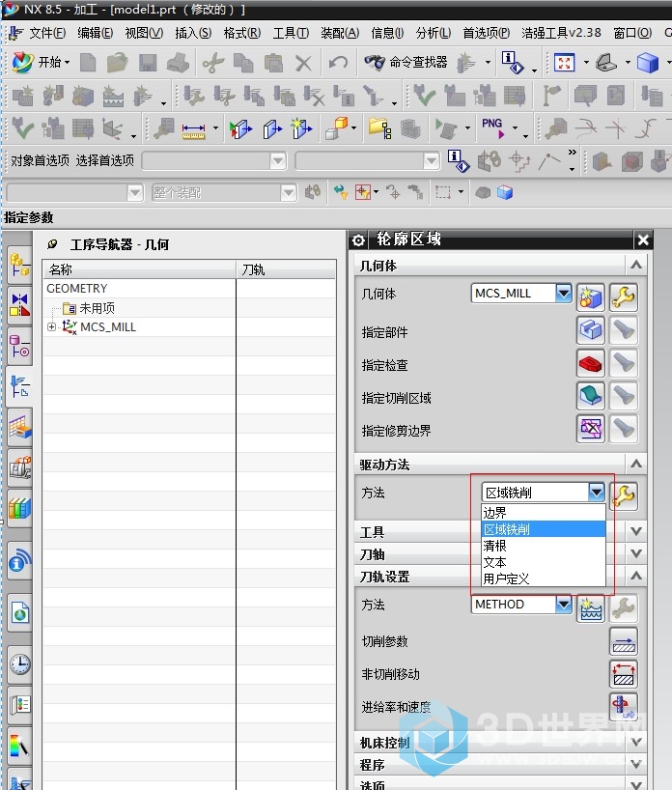The height and width of the screenshot is (790, 672).
Task: Expand the 刀轴 section
Action: click(636, 553)
